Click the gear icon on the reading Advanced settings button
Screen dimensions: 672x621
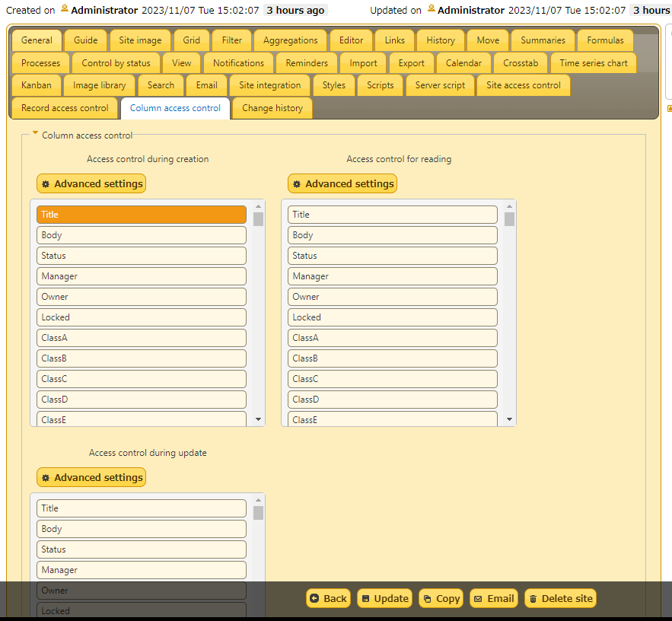coord(297,183)
